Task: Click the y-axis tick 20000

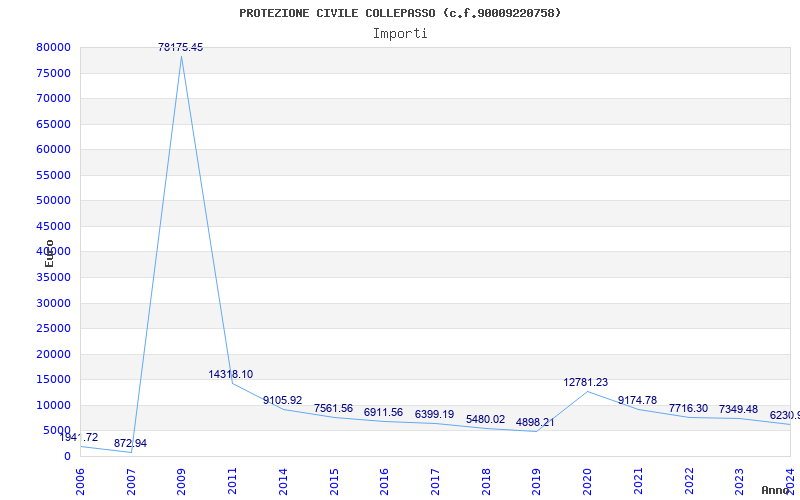Action: tap(53, 355)
